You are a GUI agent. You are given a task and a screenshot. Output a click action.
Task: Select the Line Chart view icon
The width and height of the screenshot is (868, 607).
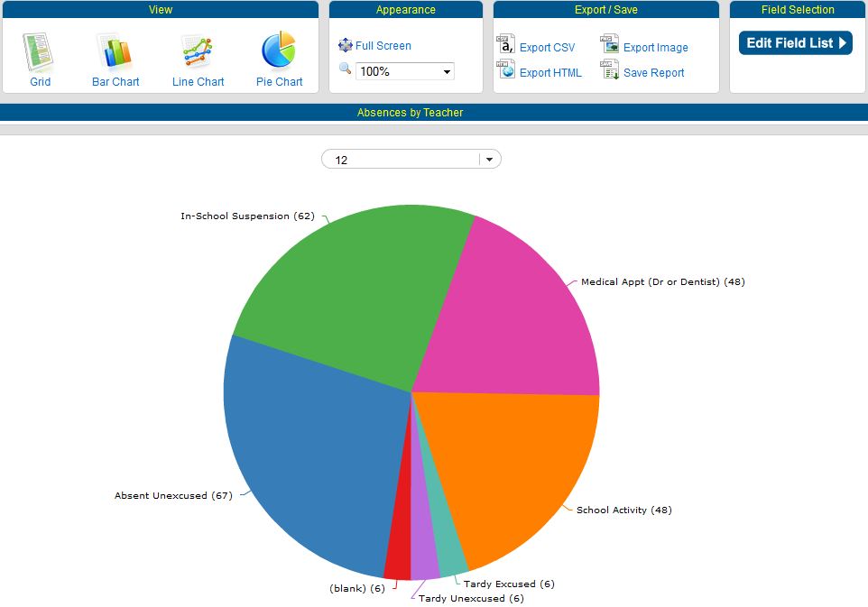pyautogui.click(x=198, y=51)
